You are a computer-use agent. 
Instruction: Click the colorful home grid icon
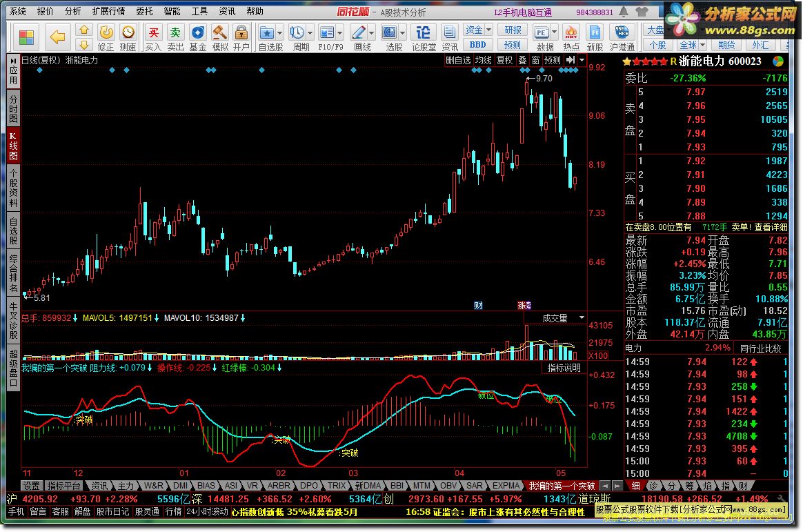26,37
